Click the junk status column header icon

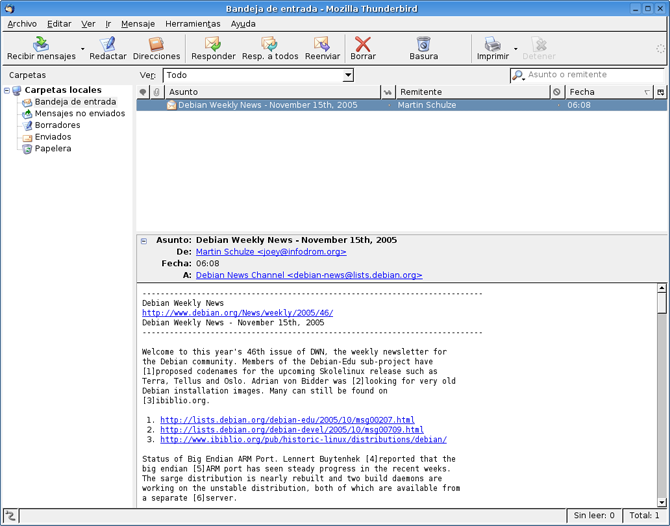pos(556,92)
